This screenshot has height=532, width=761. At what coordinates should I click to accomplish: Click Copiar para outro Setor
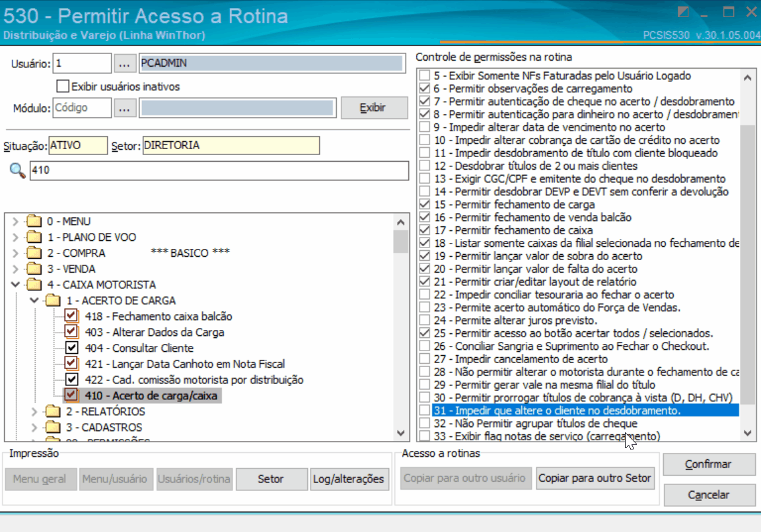[595, 478]
